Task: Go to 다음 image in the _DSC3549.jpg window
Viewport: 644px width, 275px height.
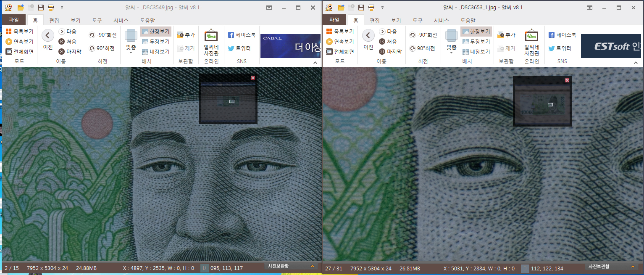Action: click(x=68, y=32)
